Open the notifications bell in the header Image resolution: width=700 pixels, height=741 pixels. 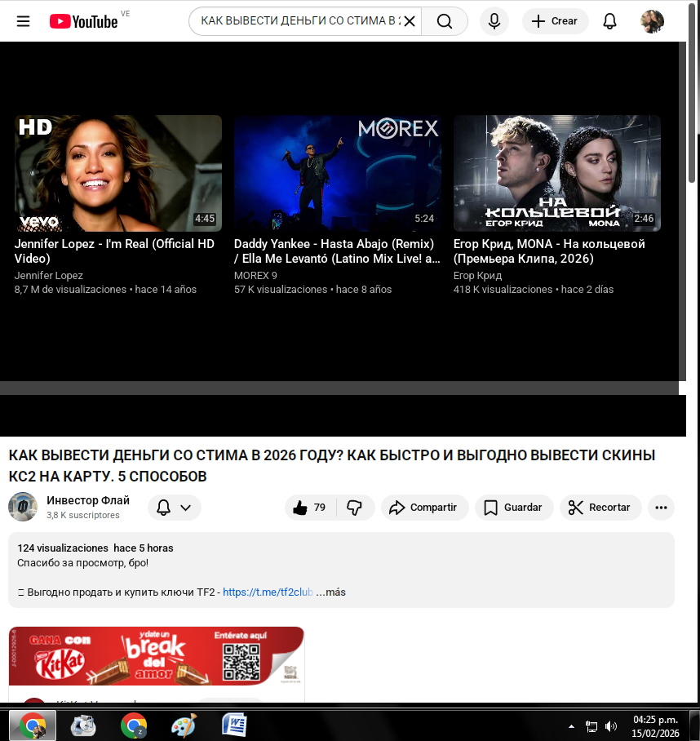coord(609,21)
